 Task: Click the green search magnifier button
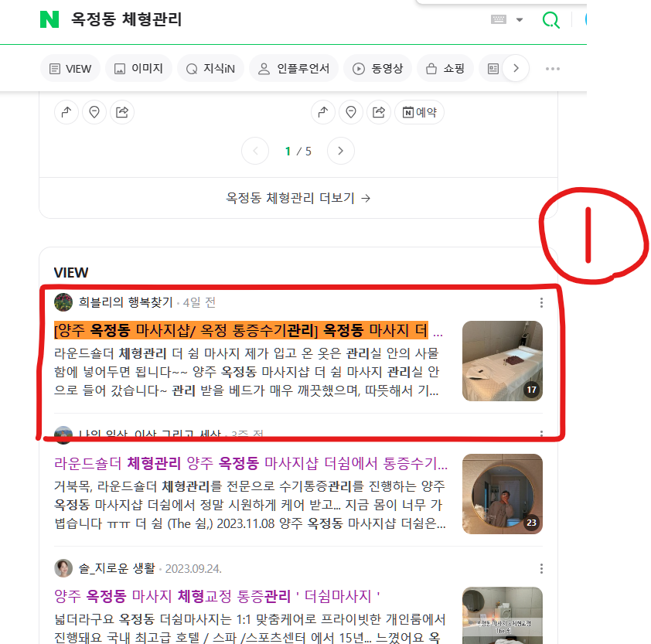[551, 19]
